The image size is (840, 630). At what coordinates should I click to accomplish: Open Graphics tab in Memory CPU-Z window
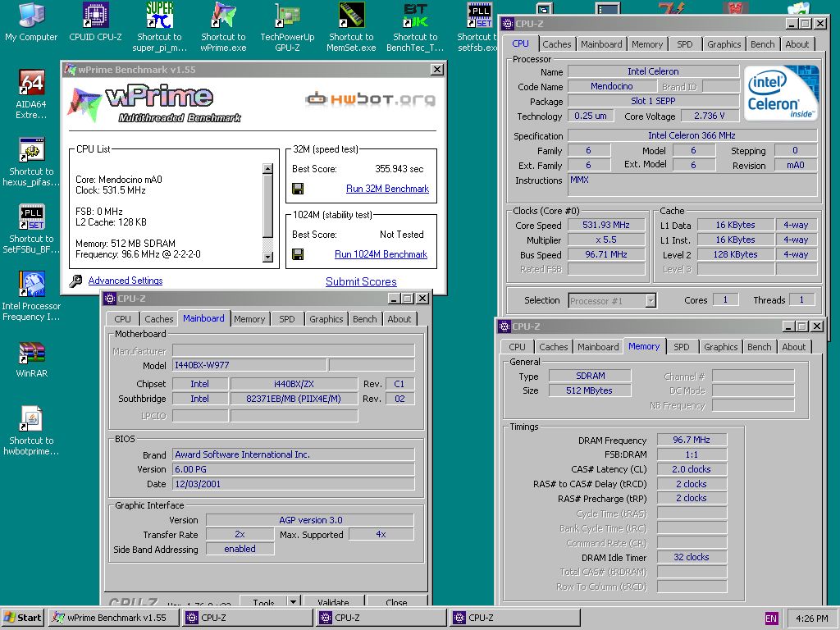[720, 347]
